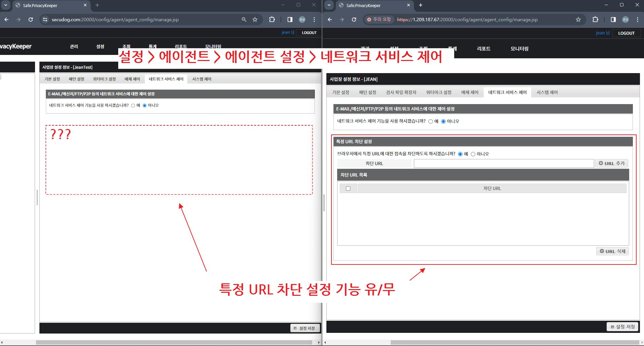Close Safe.PrivacyKeeper tab in left browser
Screen dimensions: 644x346
[x=85, y=5]
